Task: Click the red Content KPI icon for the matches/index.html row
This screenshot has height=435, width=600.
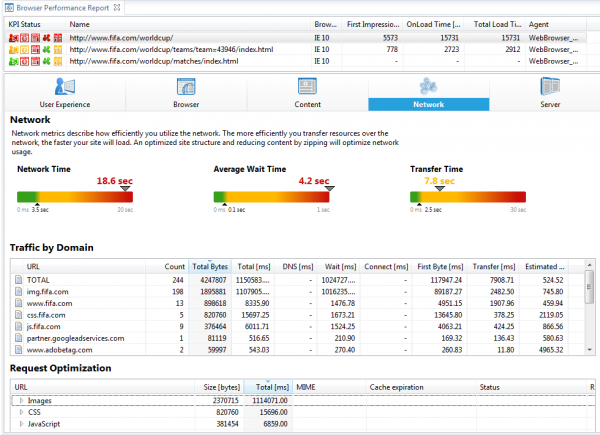Action: (x=35, y=61)
